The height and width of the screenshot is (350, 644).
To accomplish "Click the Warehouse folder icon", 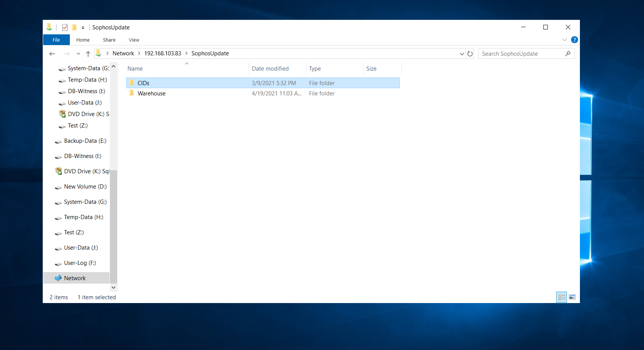I will pos(132,93).
